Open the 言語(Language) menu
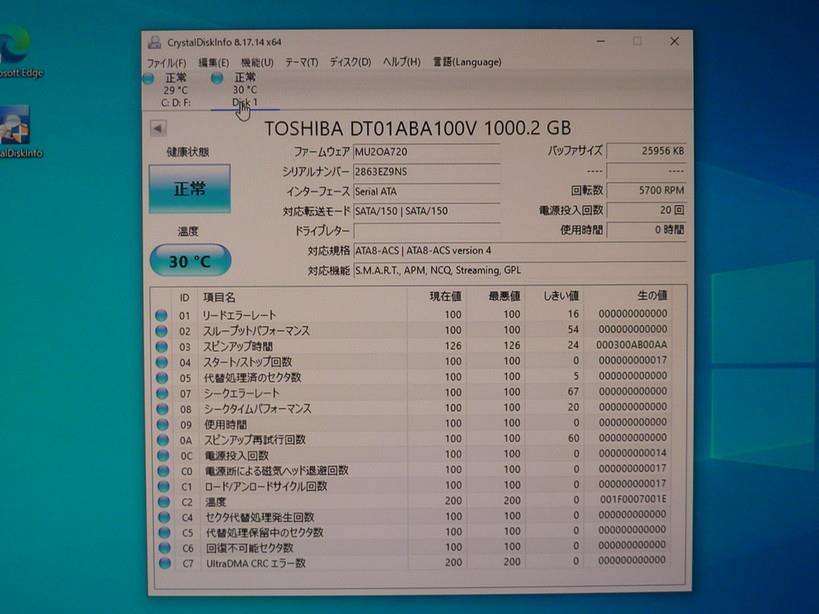819x614 pixels. click(467, 62)
